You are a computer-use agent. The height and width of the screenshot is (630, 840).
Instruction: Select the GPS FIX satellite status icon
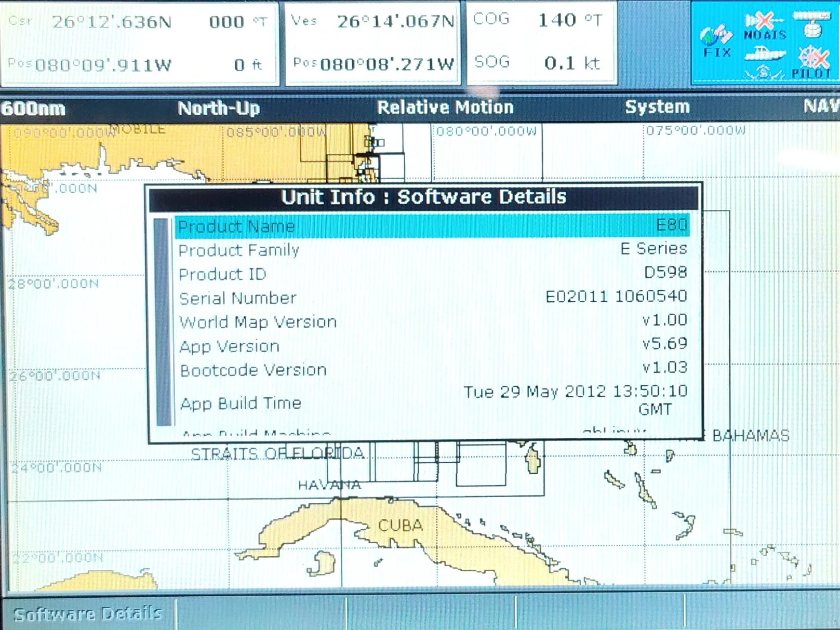click(716, 42)
